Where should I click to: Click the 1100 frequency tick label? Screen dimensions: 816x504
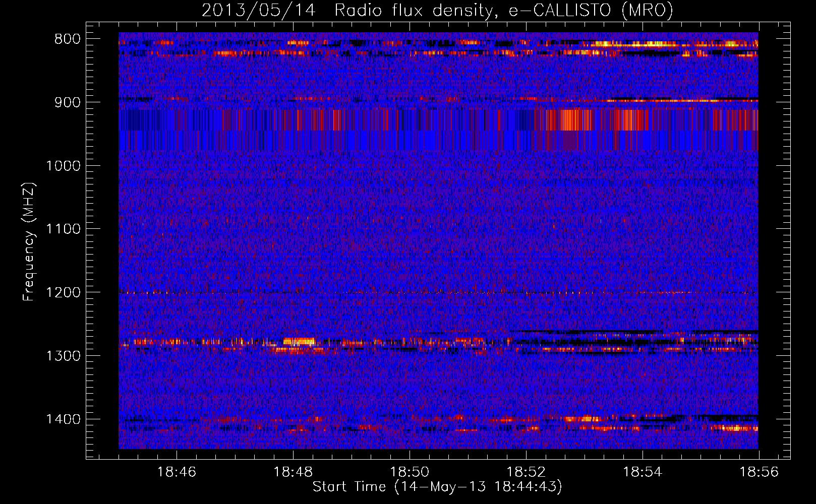tap(63, 229)
